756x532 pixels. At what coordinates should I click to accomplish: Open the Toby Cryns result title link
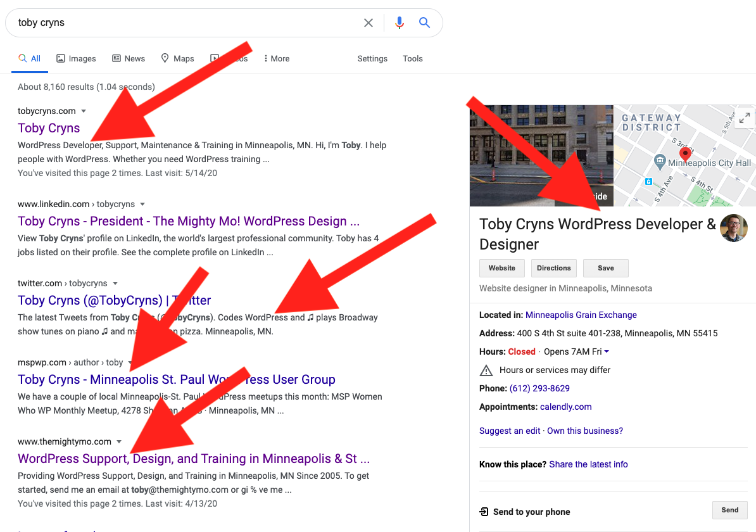49,128
